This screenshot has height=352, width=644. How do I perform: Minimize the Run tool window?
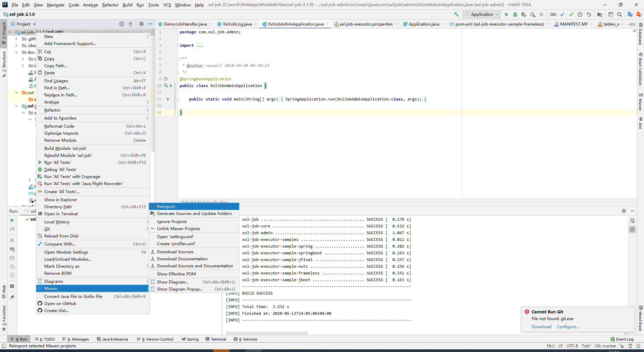click(633, 211)
